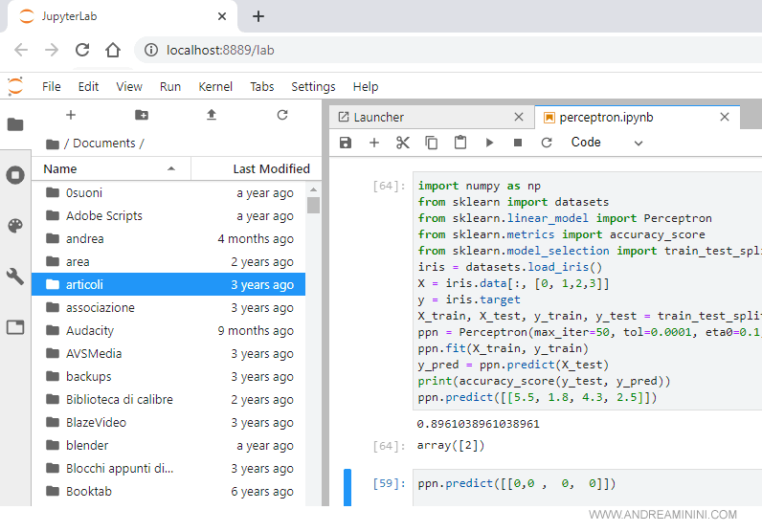The height and width of the screenshot is (532, 762).
Task: Select the area folder
Action: point(168,261)
